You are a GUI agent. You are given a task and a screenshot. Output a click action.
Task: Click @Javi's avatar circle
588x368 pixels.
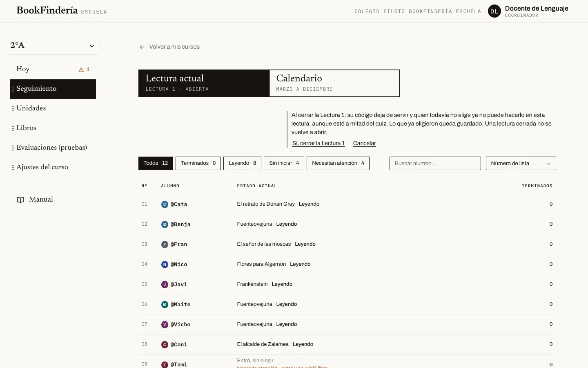point(165,285)
